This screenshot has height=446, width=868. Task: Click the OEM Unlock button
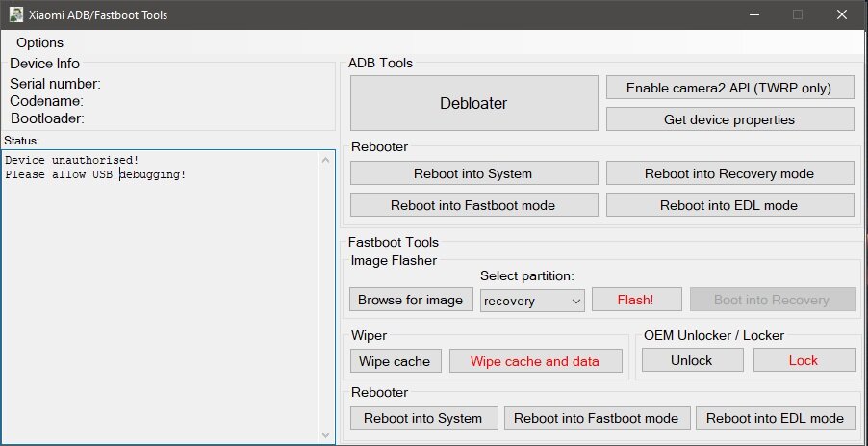tap(692, 360)
